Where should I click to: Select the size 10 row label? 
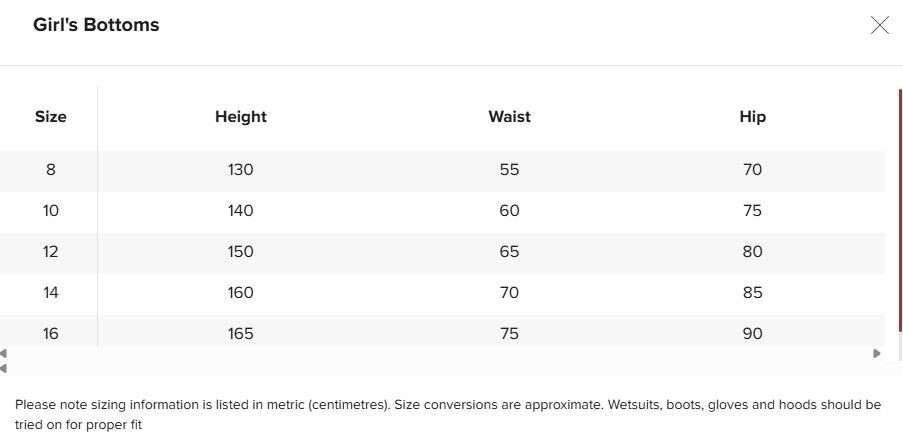pos(50,211)
